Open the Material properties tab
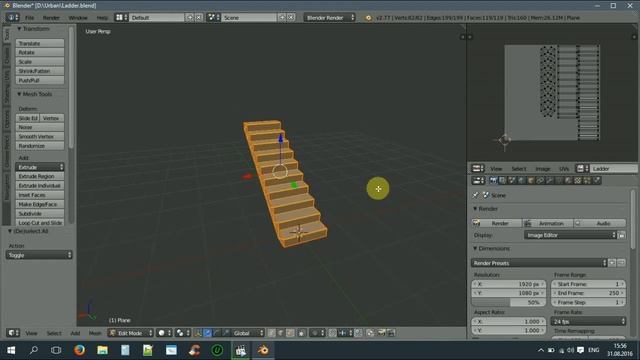 (x=568, y=180)
